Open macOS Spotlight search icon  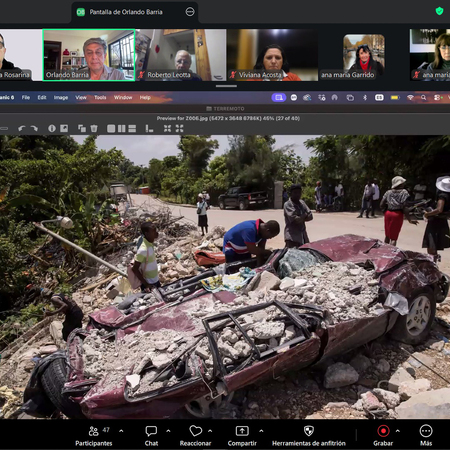(423, 97)
